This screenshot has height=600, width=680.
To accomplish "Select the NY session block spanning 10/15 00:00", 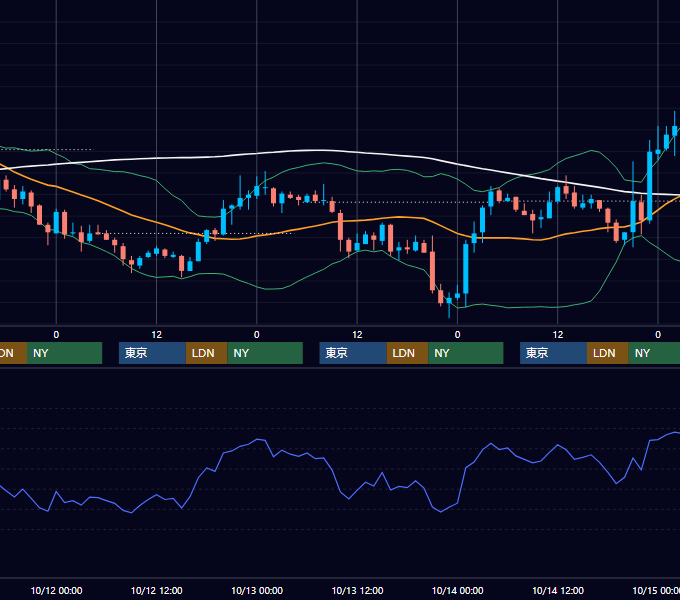I will click(654, 353).
